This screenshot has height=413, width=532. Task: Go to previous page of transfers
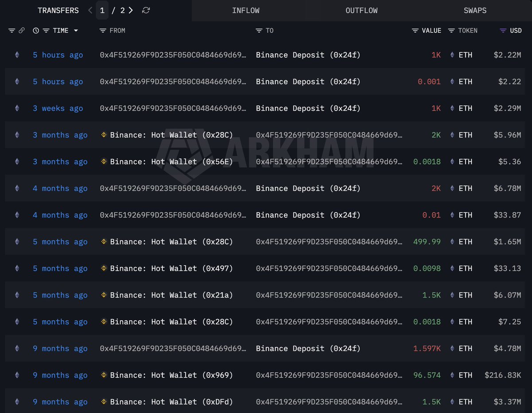(90, 10)
